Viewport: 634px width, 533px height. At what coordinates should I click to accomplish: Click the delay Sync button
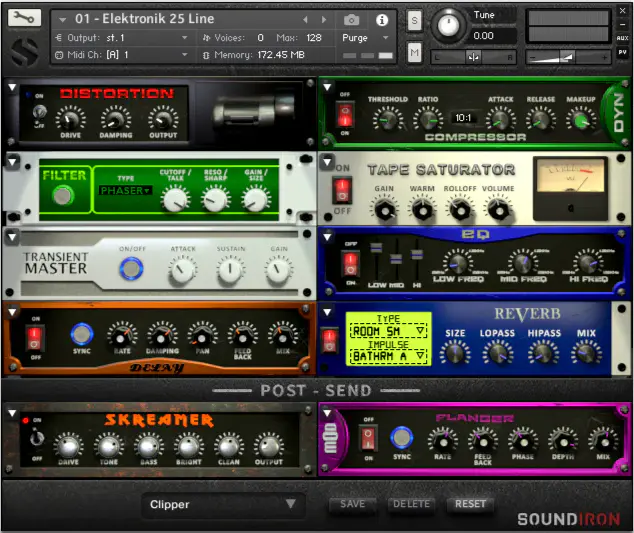82,335
